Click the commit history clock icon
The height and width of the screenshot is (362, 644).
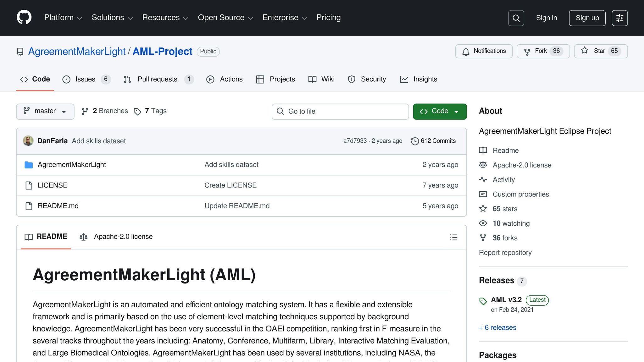(x=414, y=141)
